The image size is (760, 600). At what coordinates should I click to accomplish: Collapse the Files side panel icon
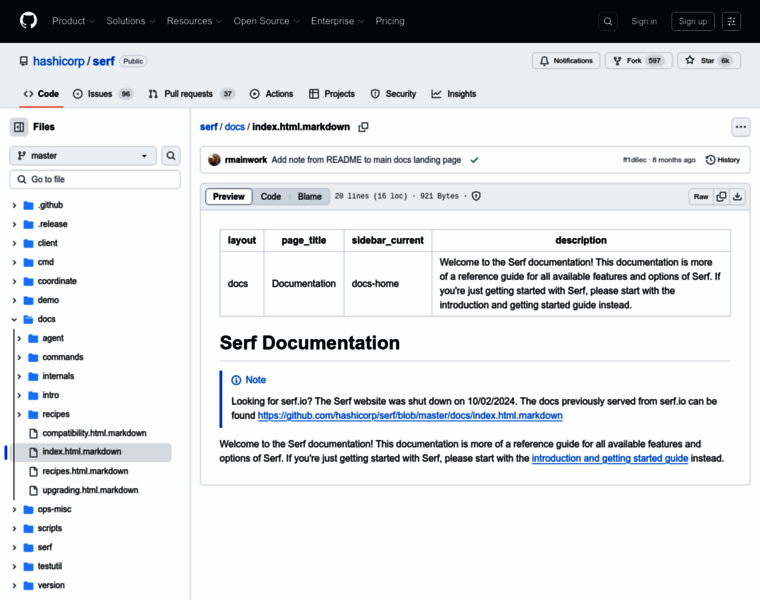click(x=19, y=127)
